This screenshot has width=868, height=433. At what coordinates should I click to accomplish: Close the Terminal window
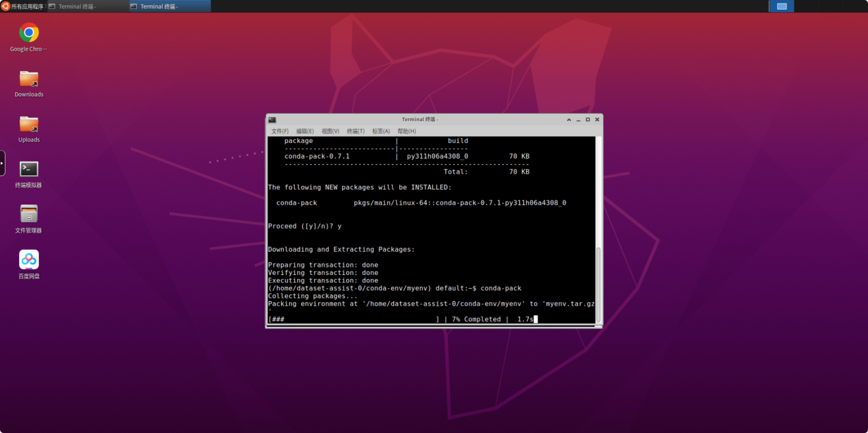[x=597, y=120]
